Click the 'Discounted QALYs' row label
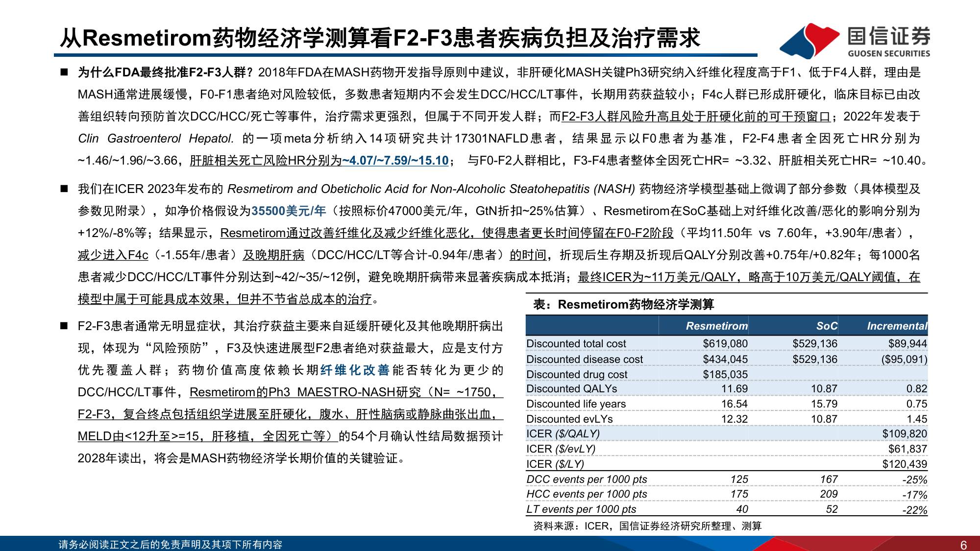 point(571,389)
